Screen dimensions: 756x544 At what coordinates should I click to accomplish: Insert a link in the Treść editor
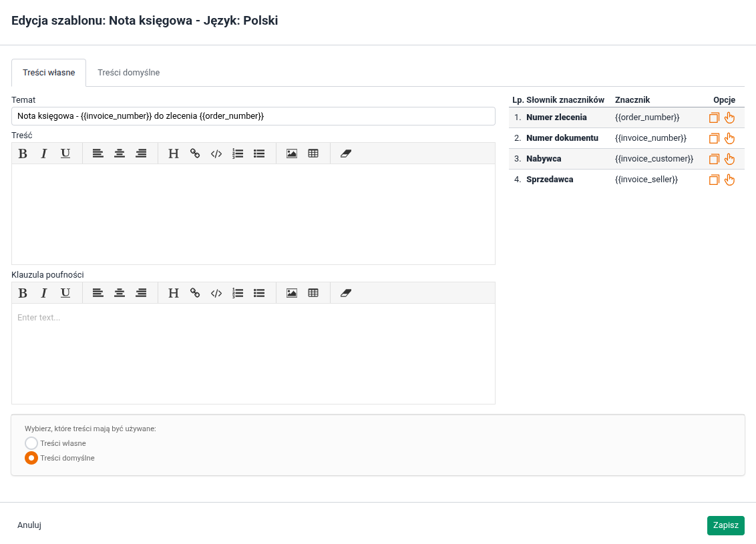(195, 154)
